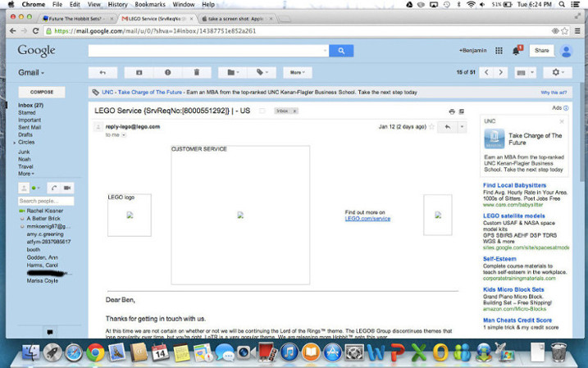
Task: Open Google notifications bell
Action: click(517, 51)
